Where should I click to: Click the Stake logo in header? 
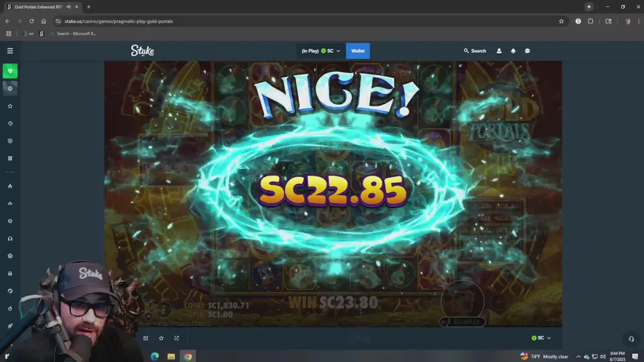point(142,51)
